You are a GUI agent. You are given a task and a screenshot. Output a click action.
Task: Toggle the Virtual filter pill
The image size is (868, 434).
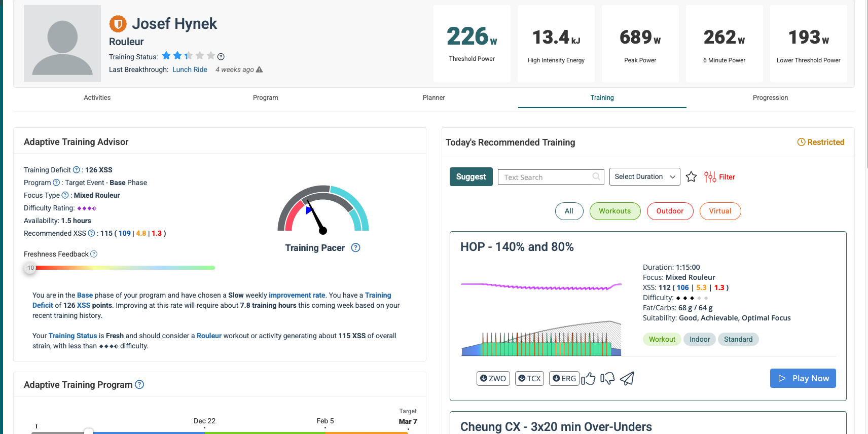[720, 211]
